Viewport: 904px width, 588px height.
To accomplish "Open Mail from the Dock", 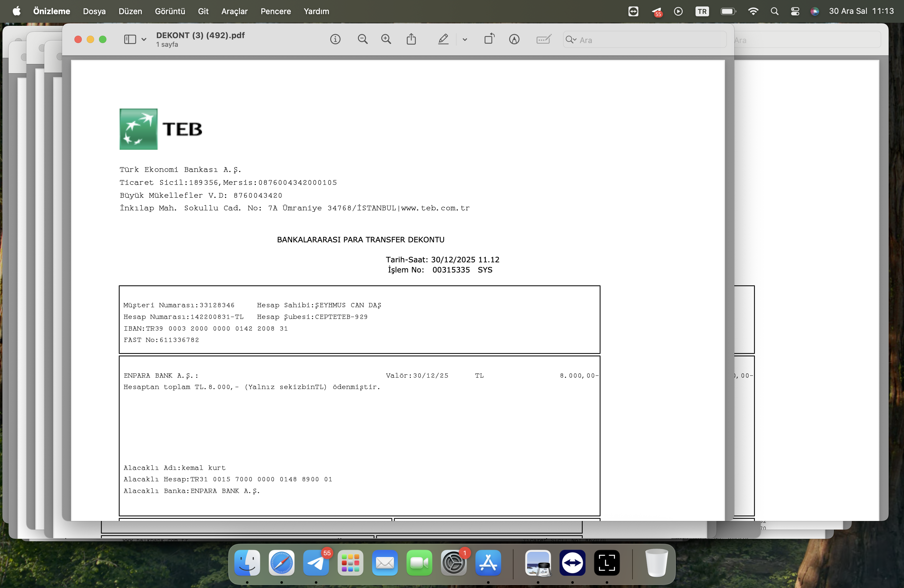I will click(385, 563).
